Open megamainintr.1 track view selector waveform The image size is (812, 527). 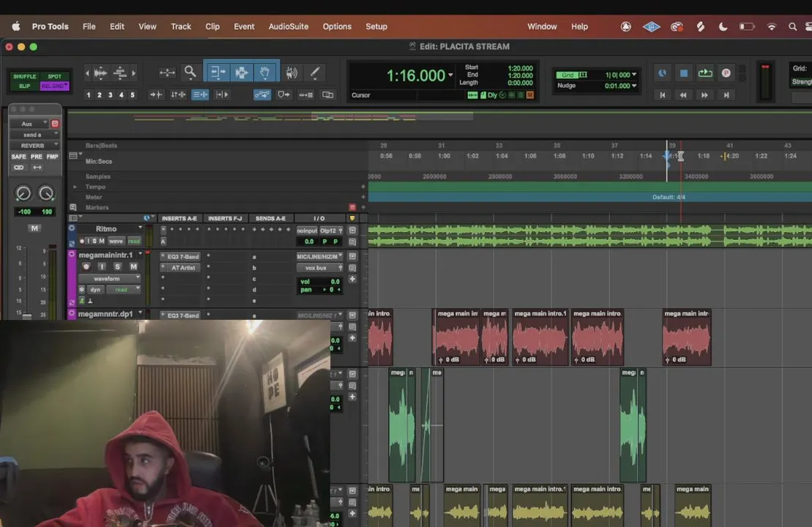pyautogui.click(x=109, y=279)
